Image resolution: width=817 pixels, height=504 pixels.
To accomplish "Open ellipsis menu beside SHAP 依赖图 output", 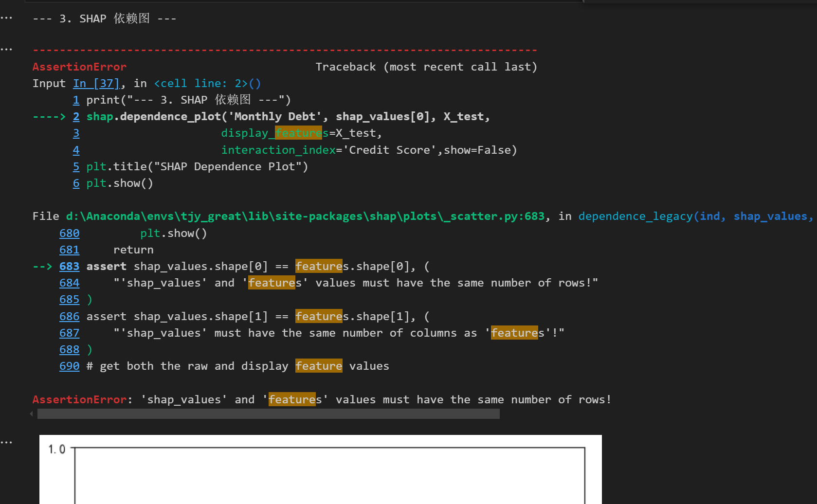I will pos(6,18).
